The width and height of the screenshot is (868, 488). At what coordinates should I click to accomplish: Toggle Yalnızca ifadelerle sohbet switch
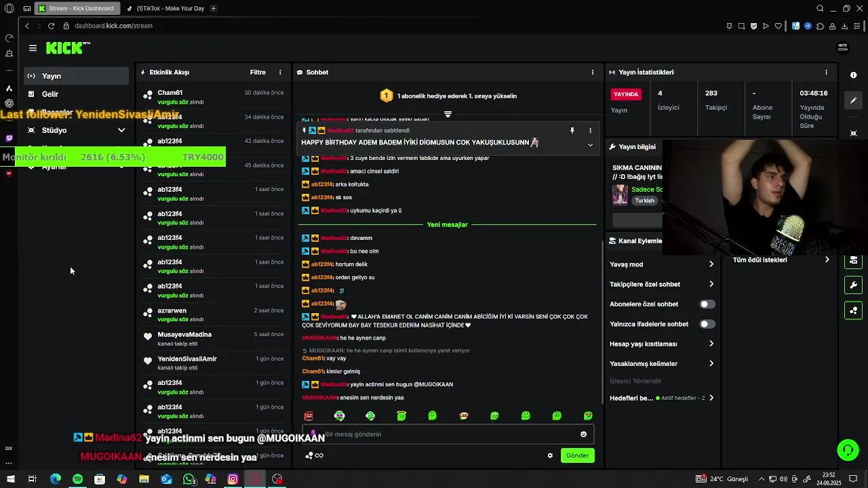(707, 324)
